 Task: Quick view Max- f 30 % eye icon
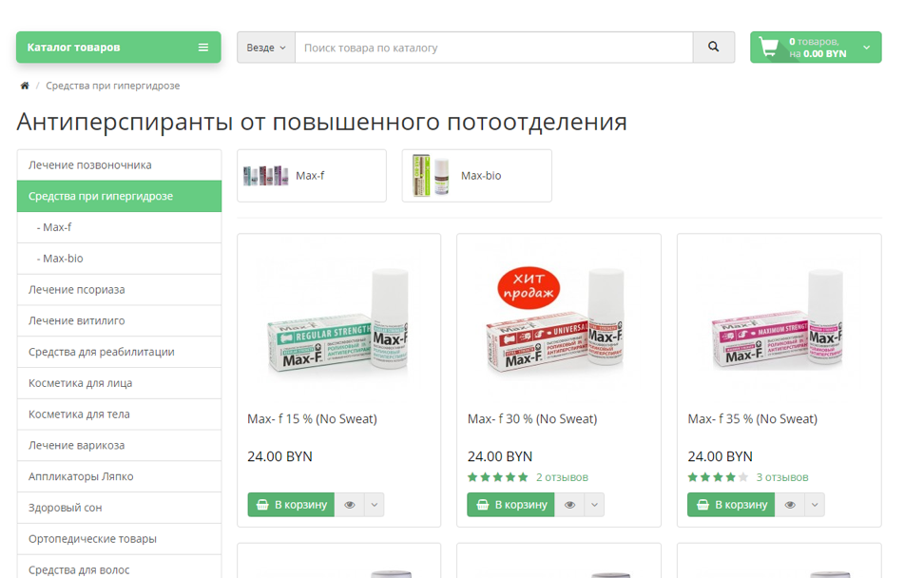(569, 505)
